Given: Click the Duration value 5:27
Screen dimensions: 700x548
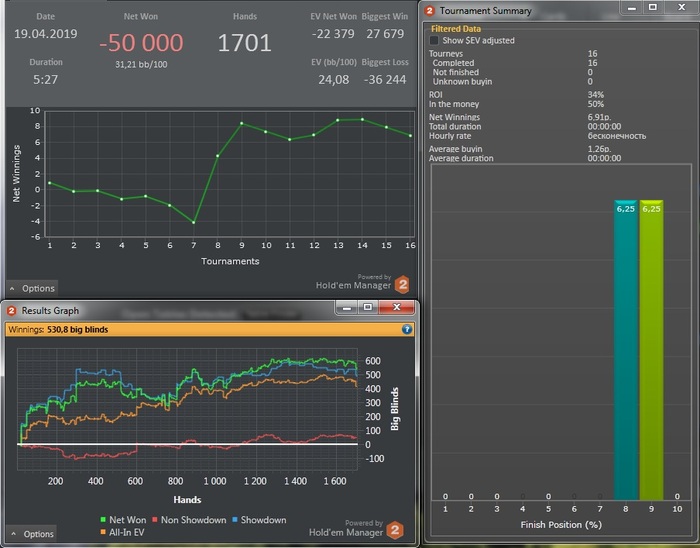Looking at the screenshot, I should click(x=46, y=79).
